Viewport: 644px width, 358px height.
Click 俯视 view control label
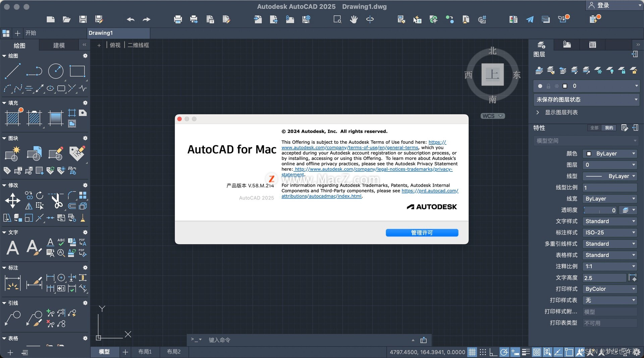[x=115, y=45]
